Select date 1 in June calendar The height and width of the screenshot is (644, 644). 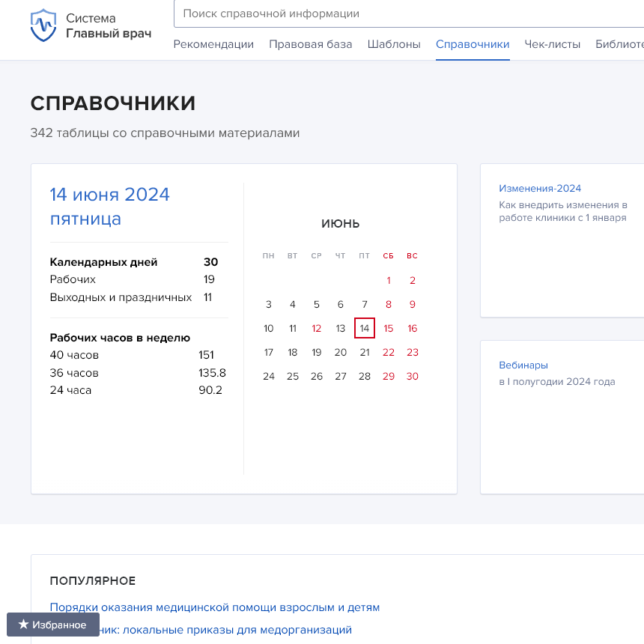point(389,281)
